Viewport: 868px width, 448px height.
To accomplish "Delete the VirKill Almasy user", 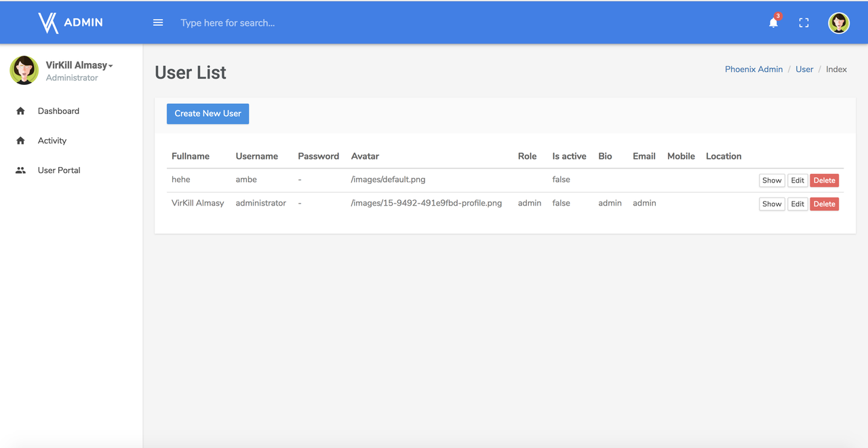I will [825, 204].
